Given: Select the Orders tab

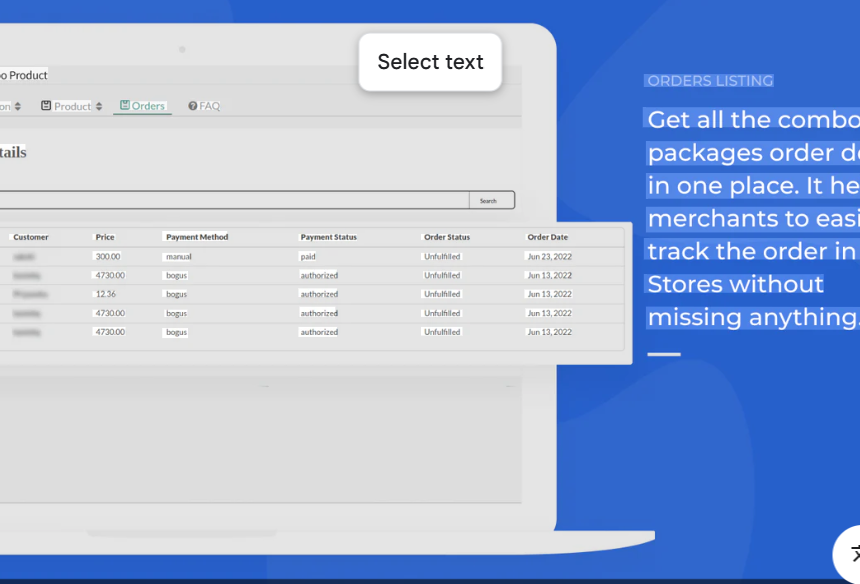Looking at the screenshot, I should tap(148, 104).
